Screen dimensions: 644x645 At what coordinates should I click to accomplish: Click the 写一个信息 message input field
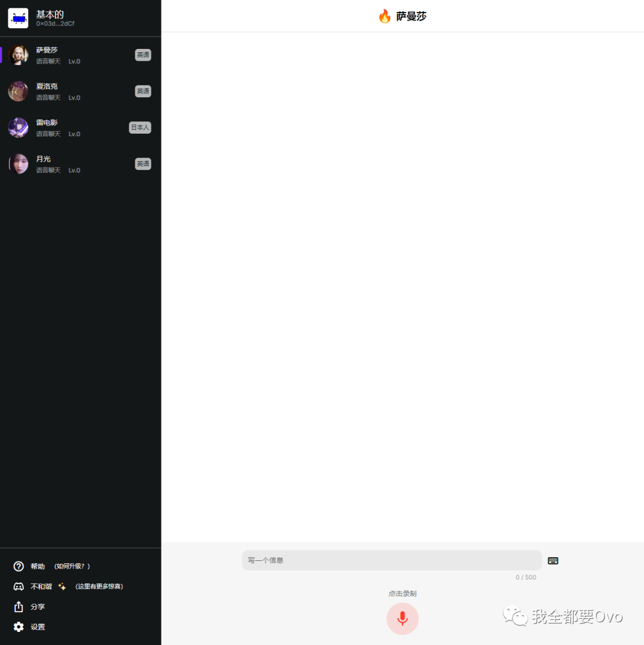pos(392,560)
